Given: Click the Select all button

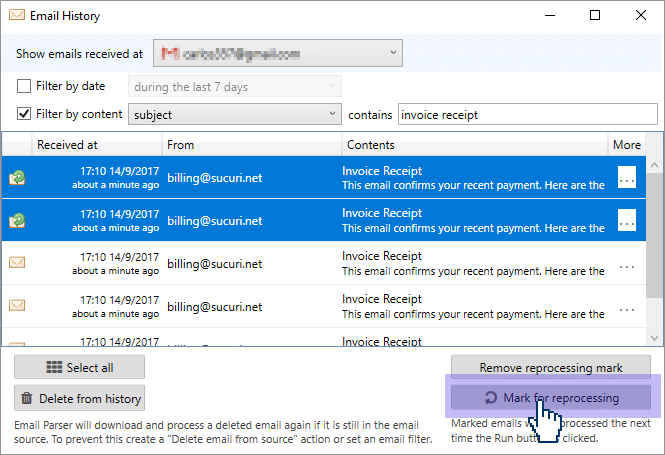Looking at the screenshot, I should tap(79, 367).
